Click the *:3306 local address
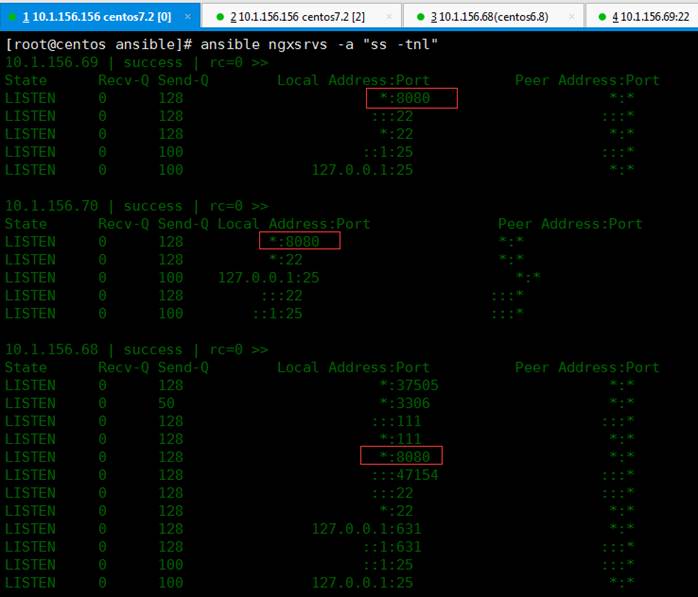 405,403
